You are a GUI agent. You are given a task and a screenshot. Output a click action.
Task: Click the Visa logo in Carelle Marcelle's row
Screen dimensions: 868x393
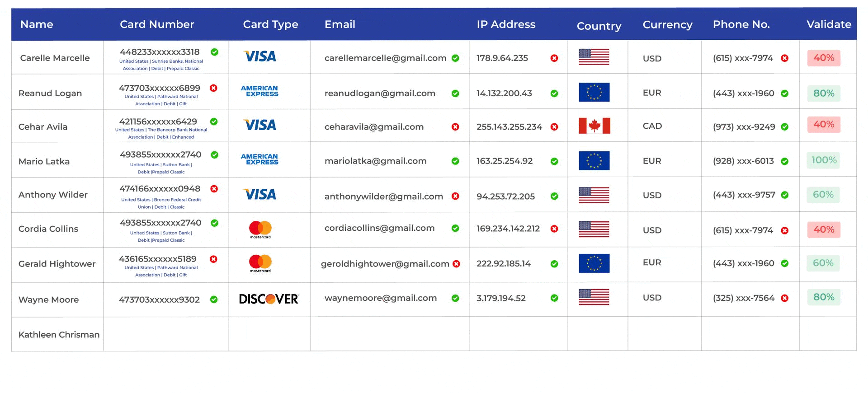pos(259,56)
